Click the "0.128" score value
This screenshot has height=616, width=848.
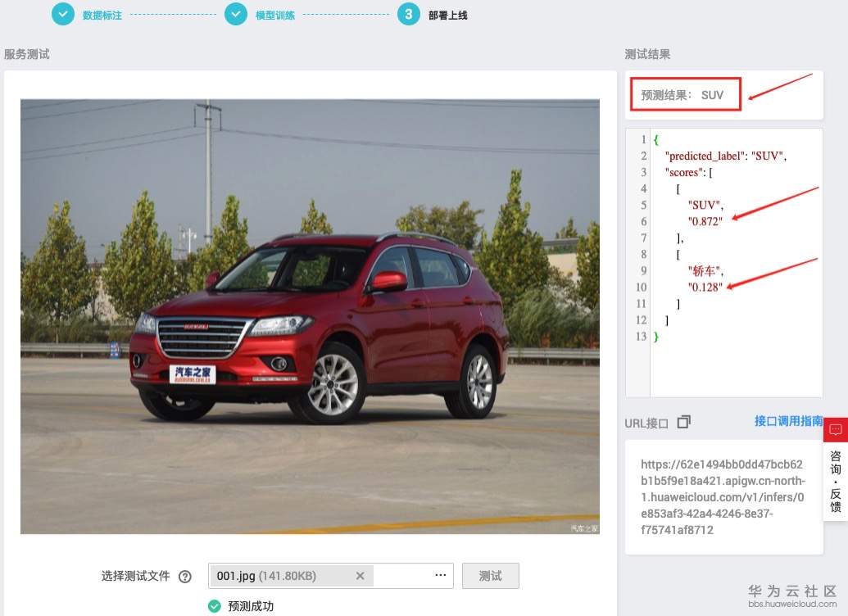point(705,288)
